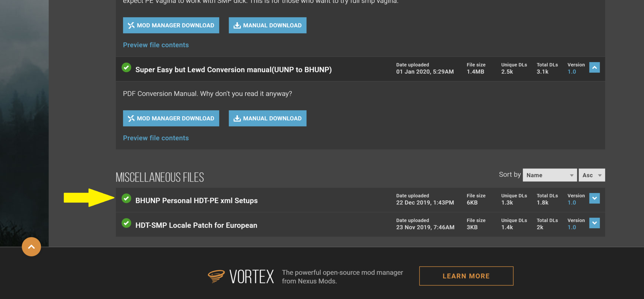The image size is (644, 299).
Task: Click the 01 Jan 2020, 5:29AM upload date
Action: (x=425, y=72)
